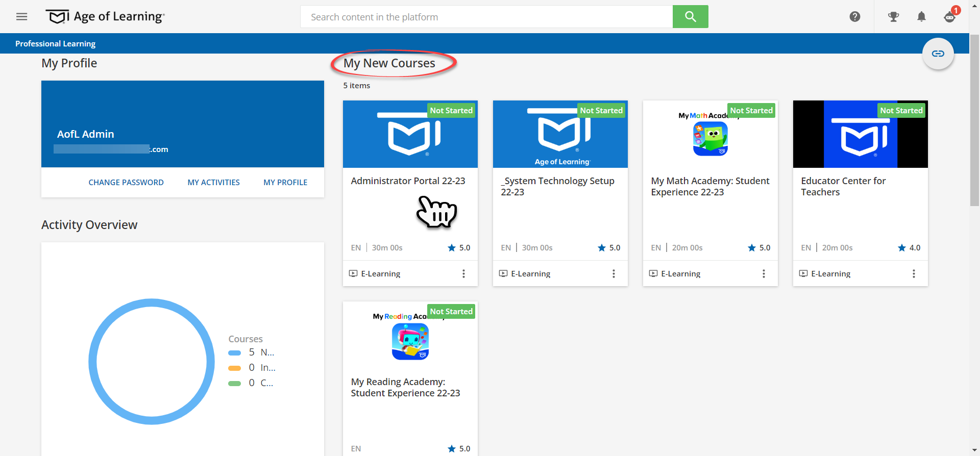Open My Activities link
Screen dimensions: 980x456
click(x=213, y=183)
